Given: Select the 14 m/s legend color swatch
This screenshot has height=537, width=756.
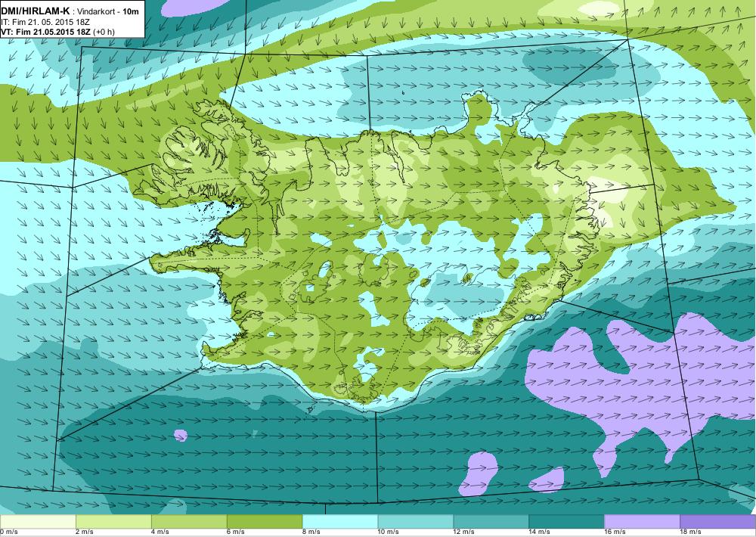Looking at the screenshot, I should (x=566, y=522).
